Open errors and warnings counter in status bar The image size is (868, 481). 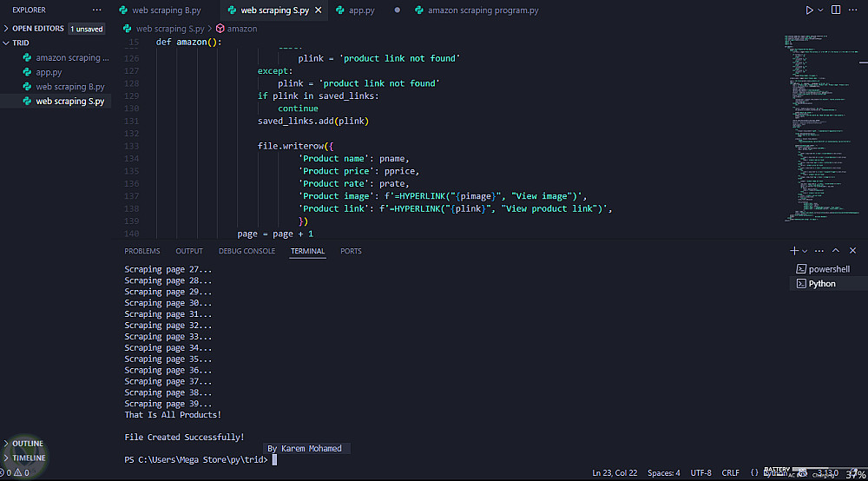click(15, 472)
